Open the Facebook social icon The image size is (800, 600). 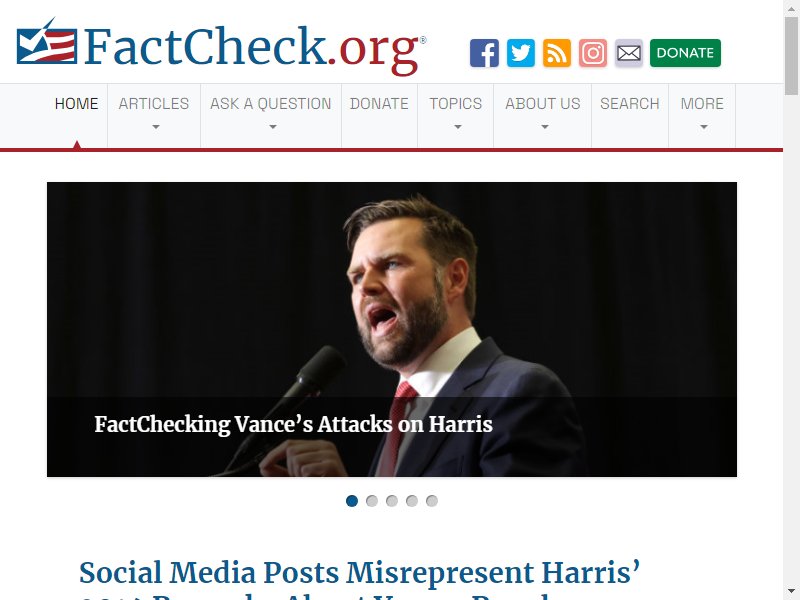[x=484, y=53]
